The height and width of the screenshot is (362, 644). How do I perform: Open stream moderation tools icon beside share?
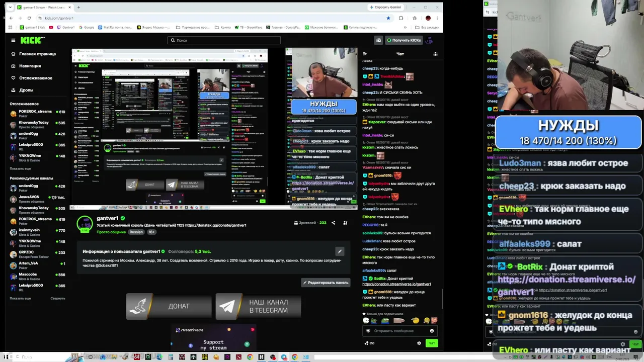[x=345, y=223]
